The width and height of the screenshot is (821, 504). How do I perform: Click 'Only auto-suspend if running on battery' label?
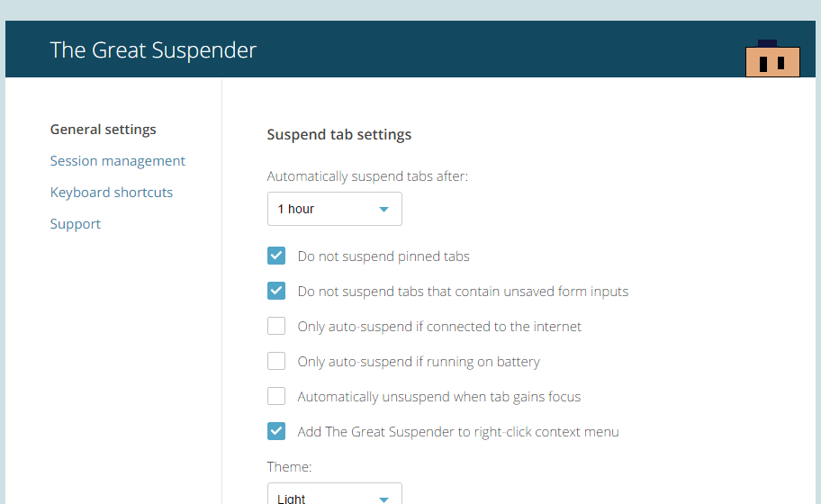pos(419,362)
